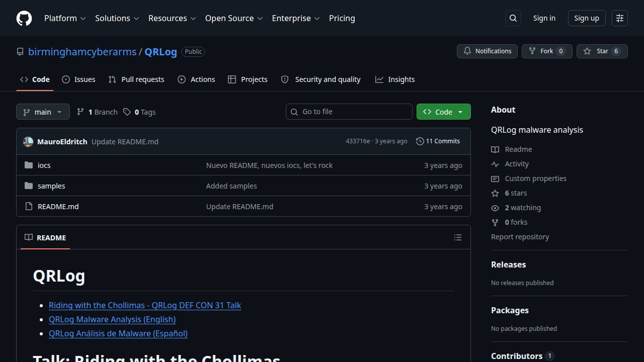Open the Releases section heading
The width and height of the screenshot is (644, 362).
(508, 264)
